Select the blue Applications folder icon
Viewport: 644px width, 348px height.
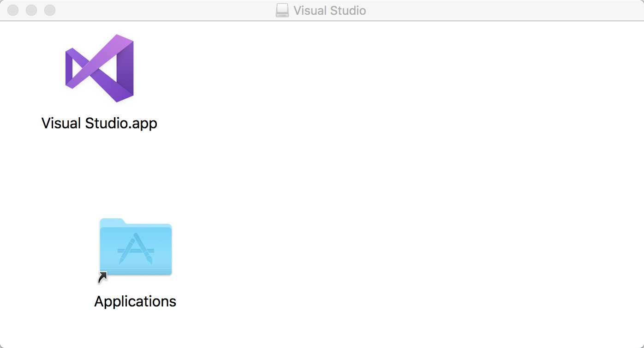[x=136, y=247]
